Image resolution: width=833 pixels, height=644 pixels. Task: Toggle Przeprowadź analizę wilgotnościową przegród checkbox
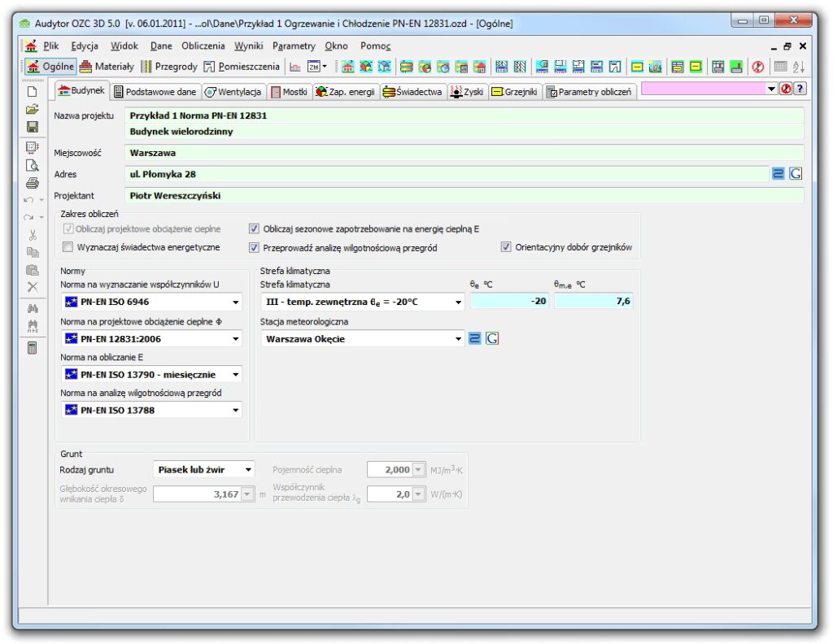click(x=255, y=247)
